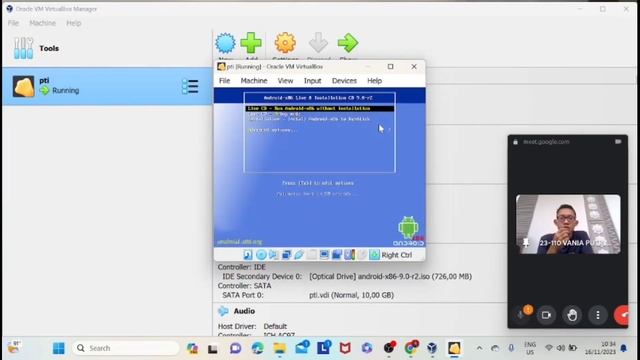Screen dimensions: 640x360
Task: Toggle the camera in the Meet popup
Action: click(546, 315)
